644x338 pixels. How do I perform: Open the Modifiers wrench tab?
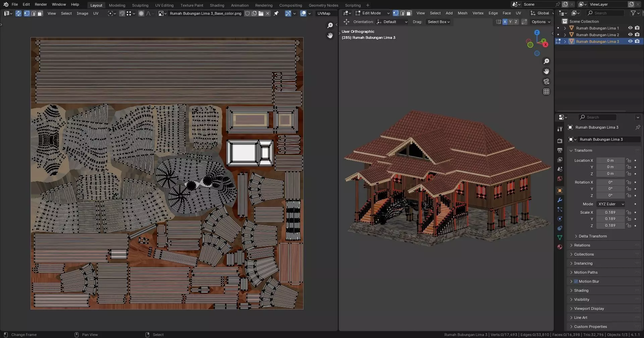(559, 200)
